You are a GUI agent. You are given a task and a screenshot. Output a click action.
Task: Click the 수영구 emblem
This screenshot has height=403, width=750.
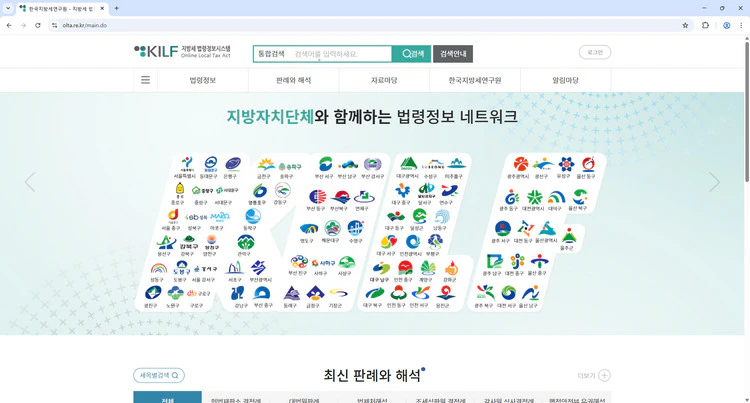355,228
